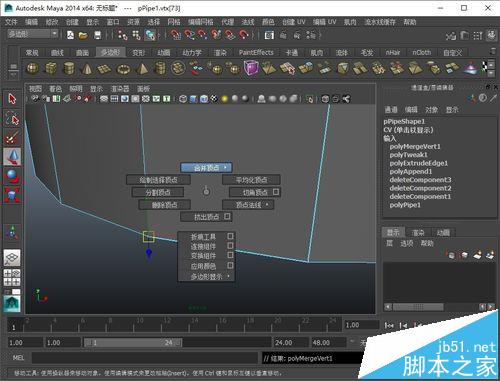Open the viewport 着色 menu

pos(55,89)
